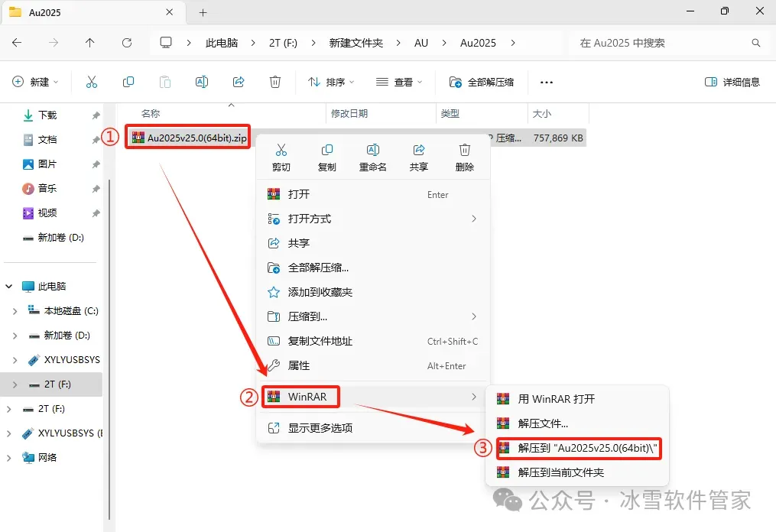Image resolution: width=776 pixels, height=532 pixels.
Task: Go back with the left arrow
Action: pos(17,43)
